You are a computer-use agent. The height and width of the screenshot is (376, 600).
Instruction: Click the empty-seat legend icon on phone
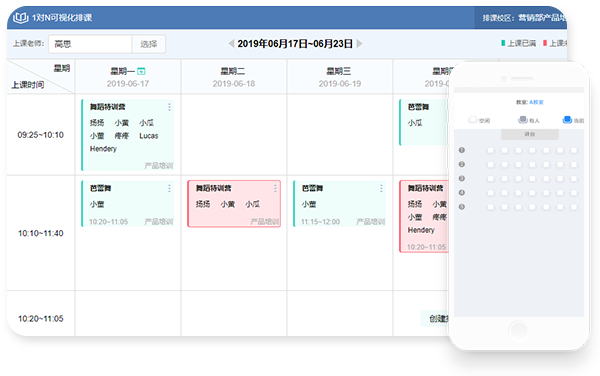coord(473,120)
